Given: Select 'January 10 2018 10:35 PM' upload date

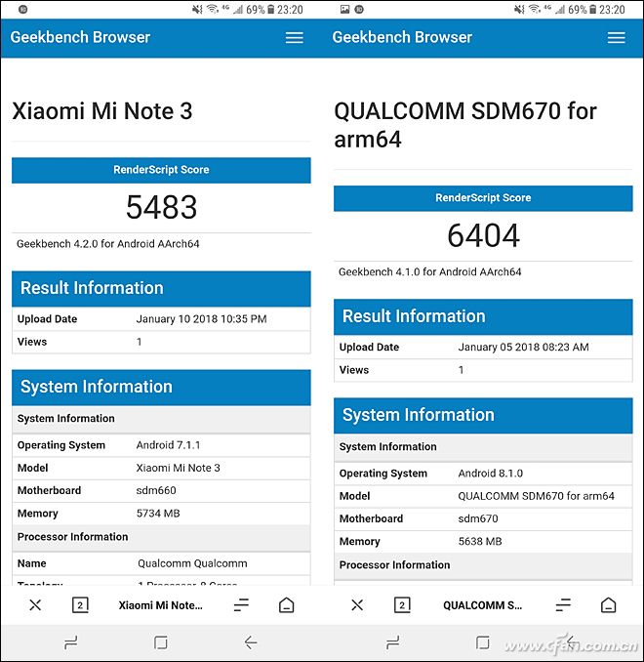Looking at the screenshot, I should click(201, 319).
